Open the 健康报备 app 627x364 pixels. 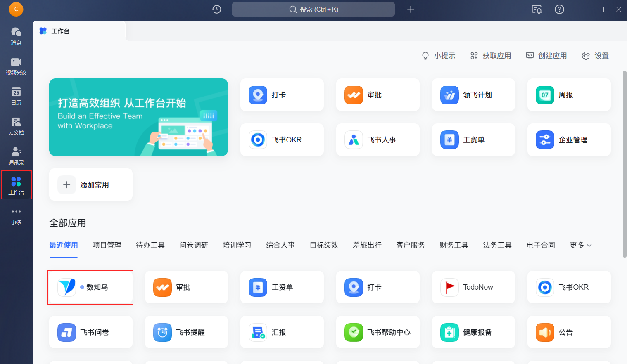pyautogui.click(x=473, y=332)
